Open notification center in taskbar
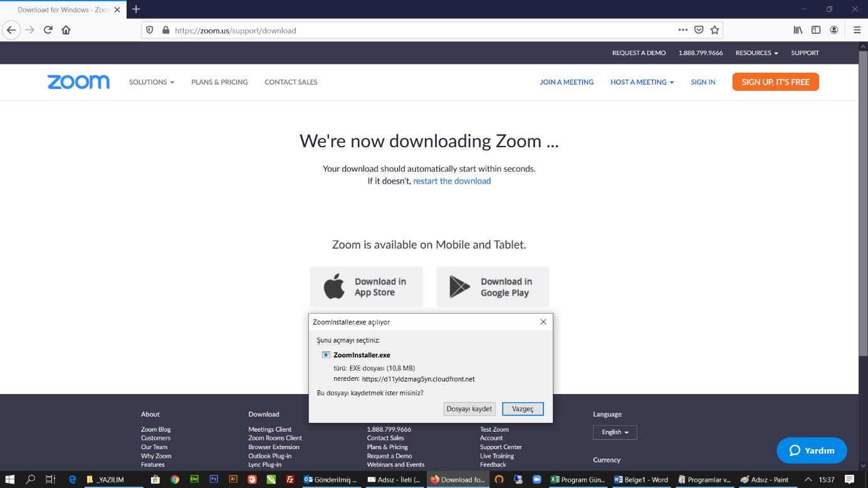 tap(850, 479)
